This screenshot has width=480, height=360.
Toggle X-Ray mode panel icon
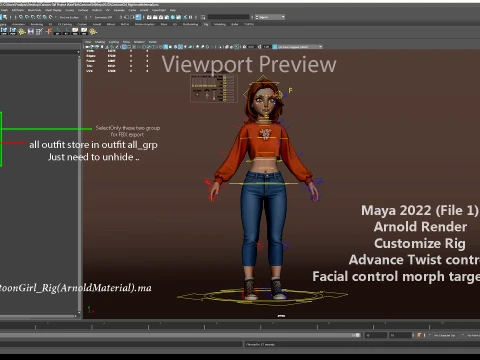227,47
